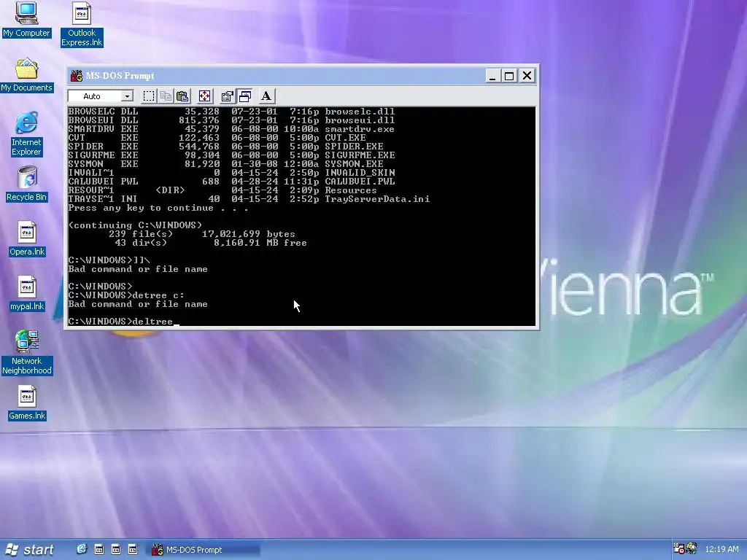The image size is (747, 560).
Task: Click the "Press any key to continue" line
Action: click(x=158, y=208)
